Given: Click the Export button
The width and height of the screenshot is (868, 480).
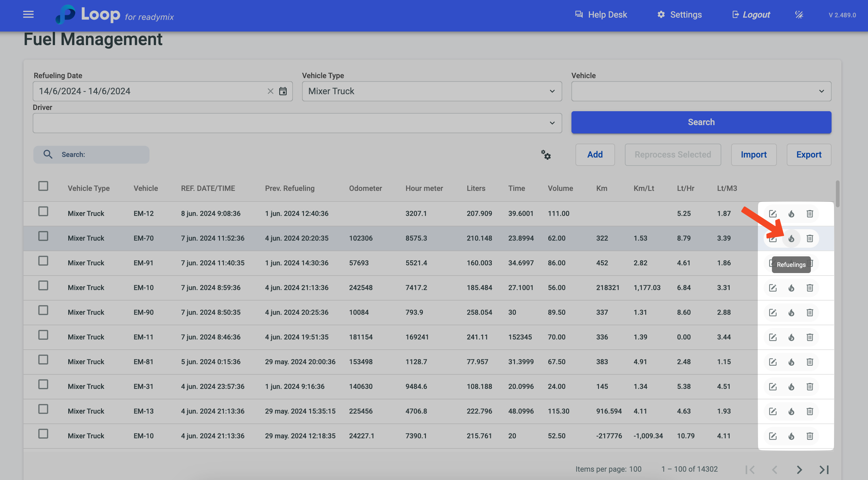Looking at the screenshot, I should pyautogui.click(x=808, y=155).
